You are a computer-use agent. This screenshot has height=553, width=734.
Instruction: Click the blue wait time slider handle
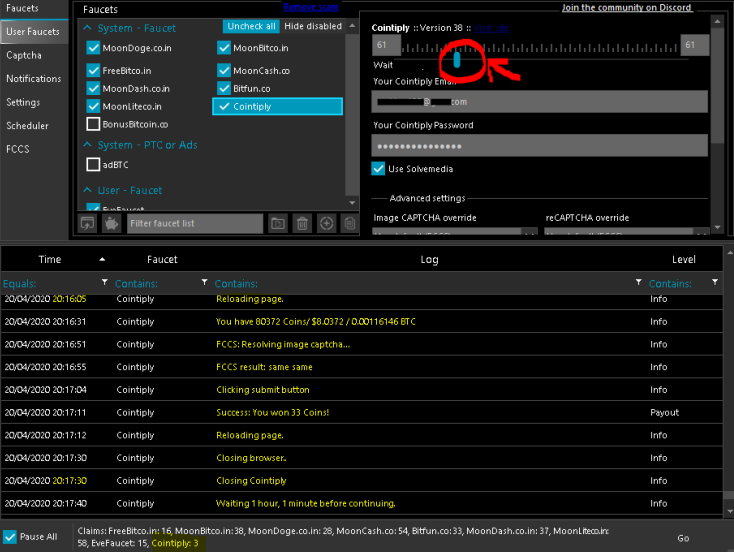pyautogui.click(x=457, y=61)
